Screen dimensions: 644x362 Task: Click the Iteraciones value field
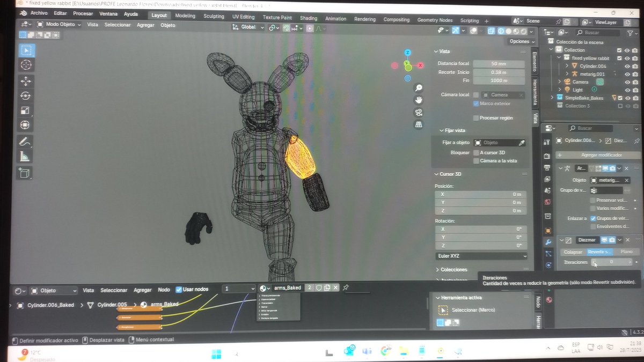point(612,262)
